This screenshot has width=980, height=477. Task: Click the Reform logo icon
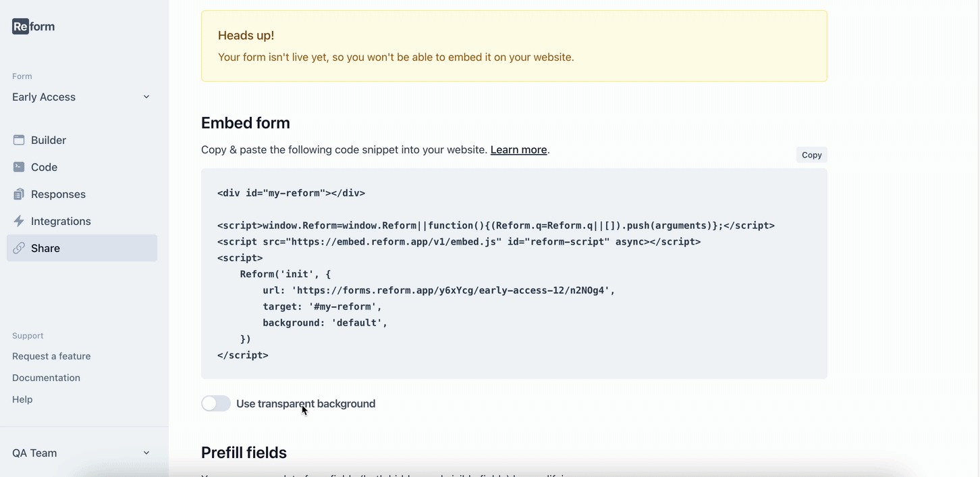[x=21, y=26]
